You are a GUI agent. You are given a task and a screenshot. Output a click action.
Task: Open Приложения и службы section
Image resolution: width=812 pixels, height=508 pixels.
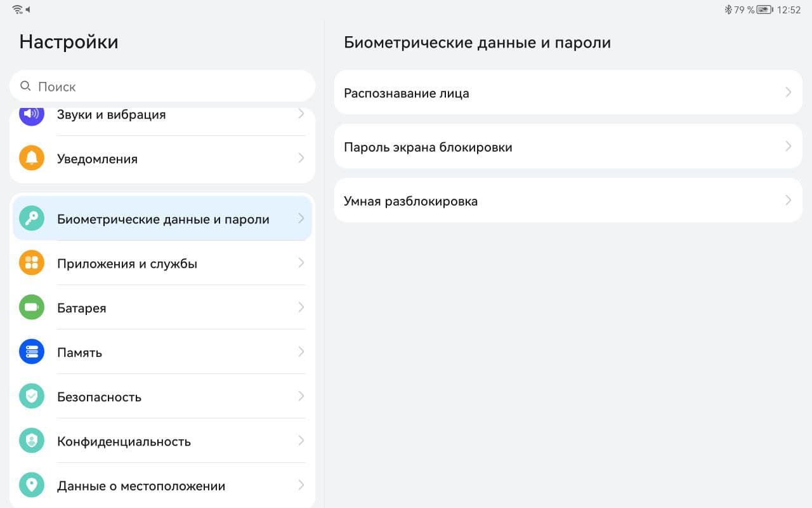(x=127, y=264)
